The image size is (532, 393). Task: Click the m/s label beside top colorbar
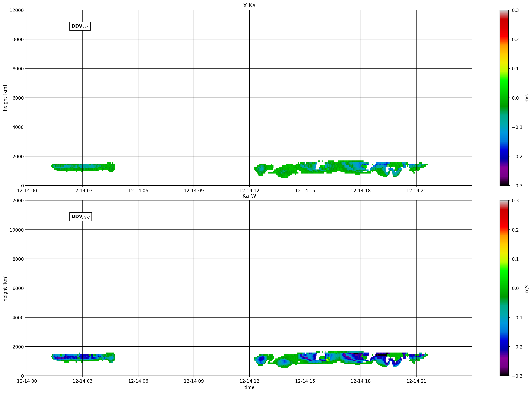tap(527, 98)
